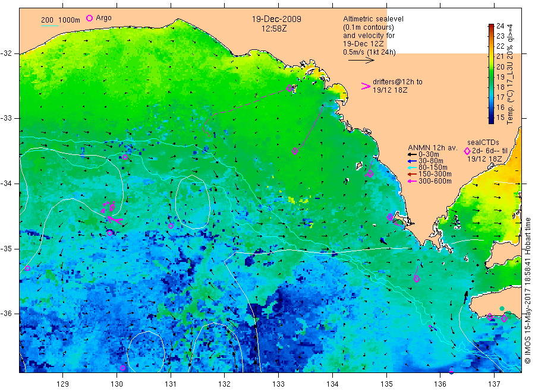Click the seal CTD diamond near 134.7E 33.85S

(370, 174)
